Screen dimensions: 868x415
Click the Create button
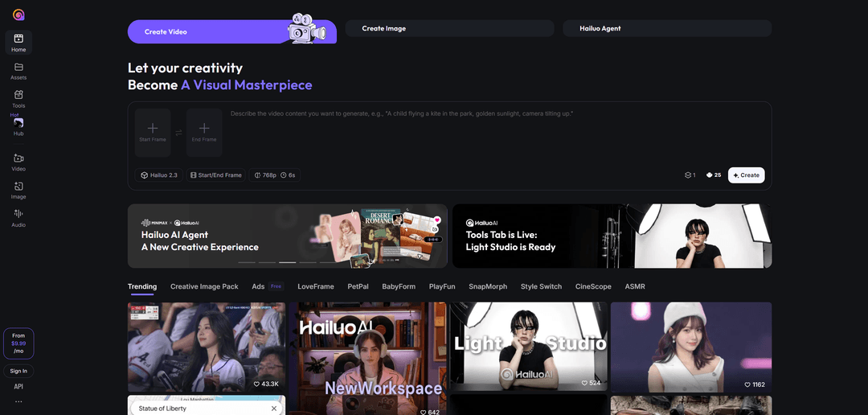pos(746,175)
